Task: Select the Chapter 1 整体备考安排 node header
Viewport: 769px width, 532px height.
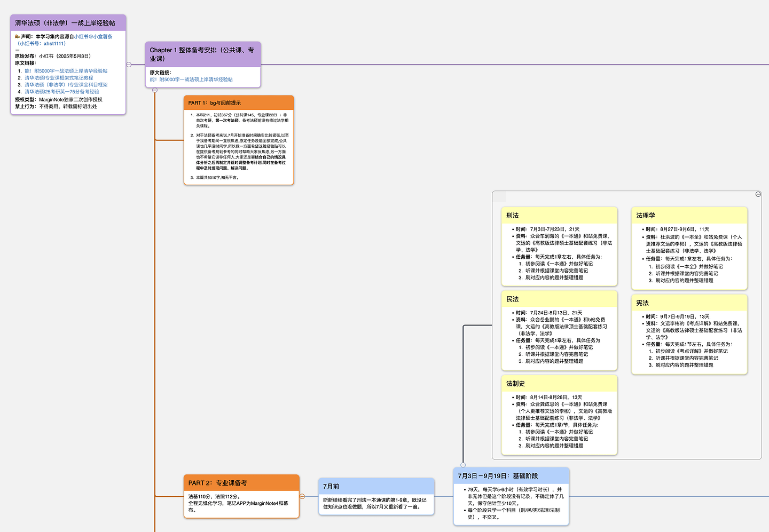Action: (x=202, y=54)
